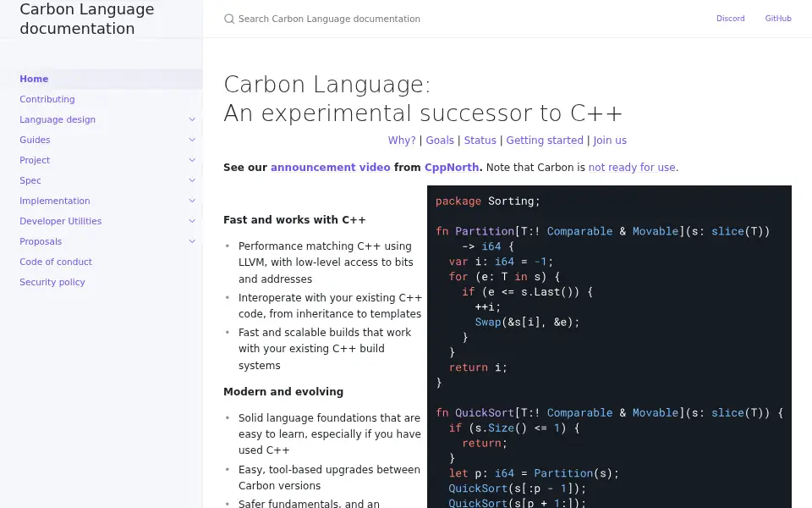Follow the Getting started link
This screenshot has width=812, height=508.
pyautogui.click(x=545, y=141)
